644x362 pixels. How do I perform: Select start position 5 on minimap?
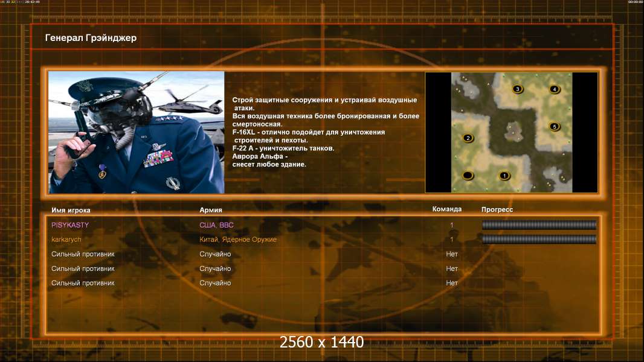click(x=555, y=127)
